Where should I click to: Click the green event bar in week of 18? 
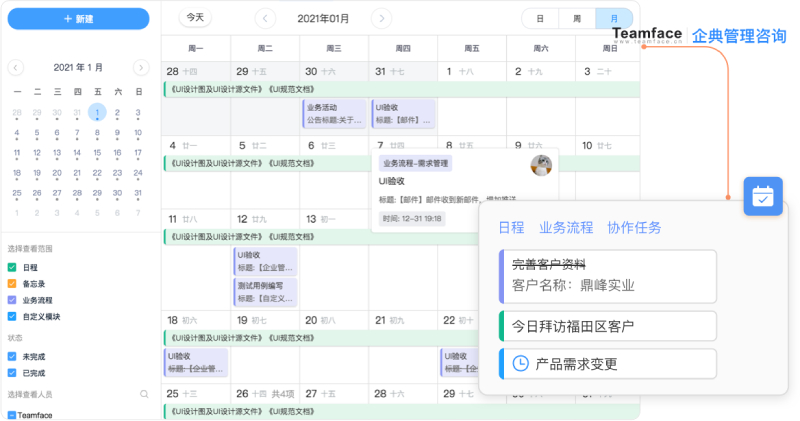click(321, 338)
